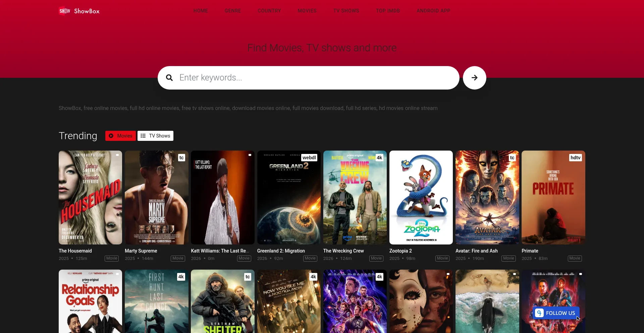Viewport: 644px width, 333px height.
Task: Click "2025 • 190m" under Avatar
Action: click(470, 259)
